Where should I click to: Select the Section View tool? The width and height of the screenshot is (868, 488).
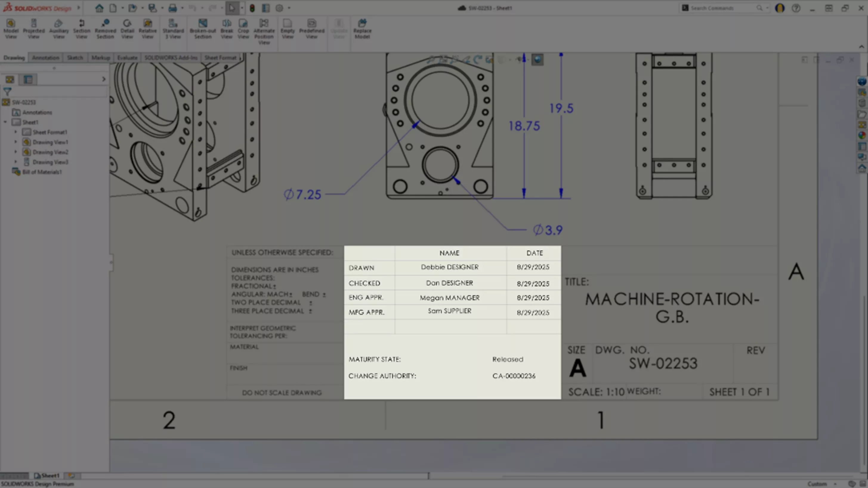(81, 29)
